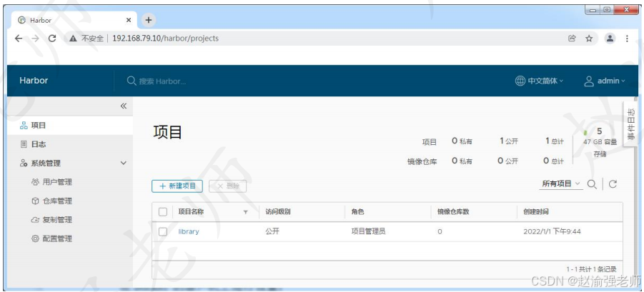This screenshot has height=292, width=644.
Task: Click the 仓库管理 cube icon
Action: [35, 201]
